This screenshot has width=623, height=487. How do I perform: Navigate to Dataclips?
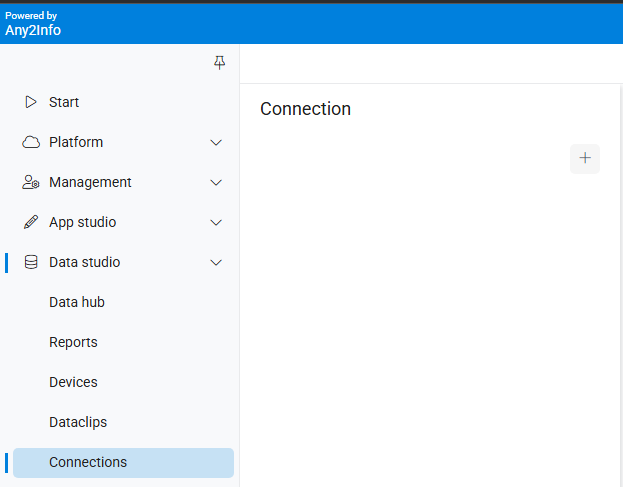pyautogui.click(x=78, y=422)
